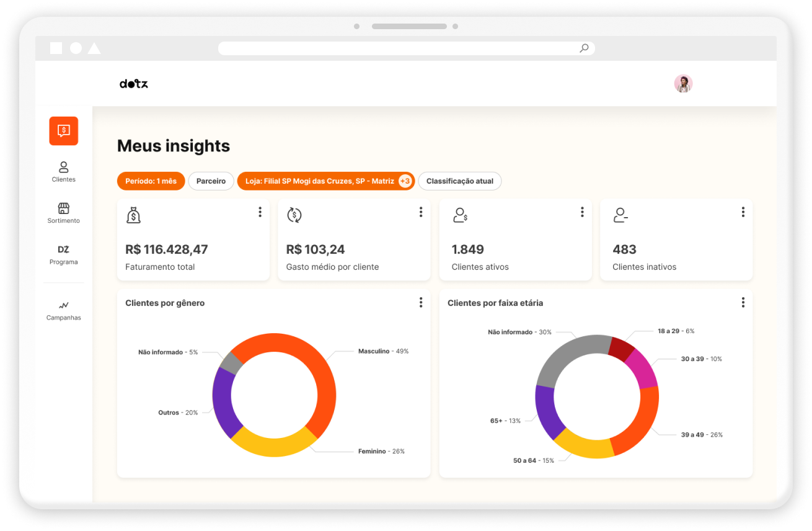Click the Feminino - 26% label
812x531 pixels.
point(381,451)
